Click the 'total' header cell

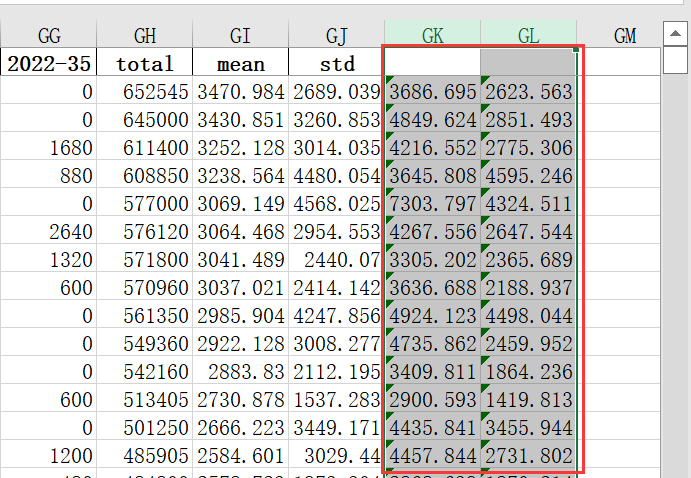click(x=145, y=62)
